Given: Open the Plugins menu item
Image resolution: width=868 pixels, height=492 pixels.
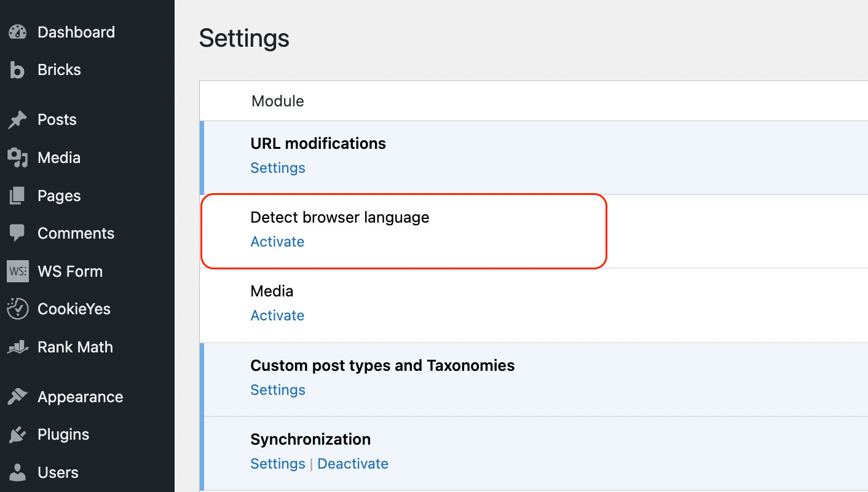Looking at the screenshot, I should 63,435.
